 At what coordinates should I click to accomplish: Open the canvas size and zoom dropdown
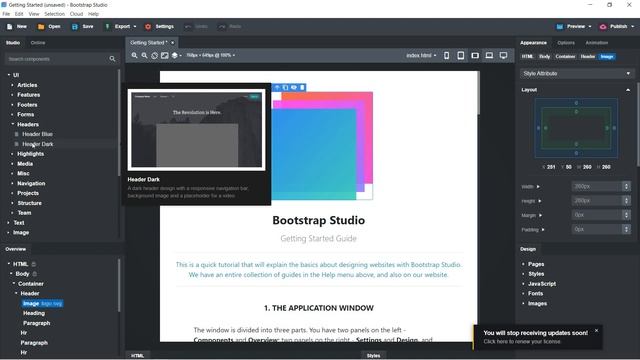211,55
